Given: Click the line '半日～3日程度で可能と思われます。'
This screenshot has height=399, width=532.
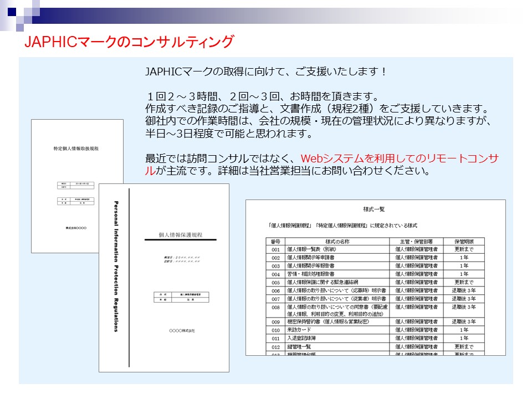Looking at the screenshot, I should [229, 134].
